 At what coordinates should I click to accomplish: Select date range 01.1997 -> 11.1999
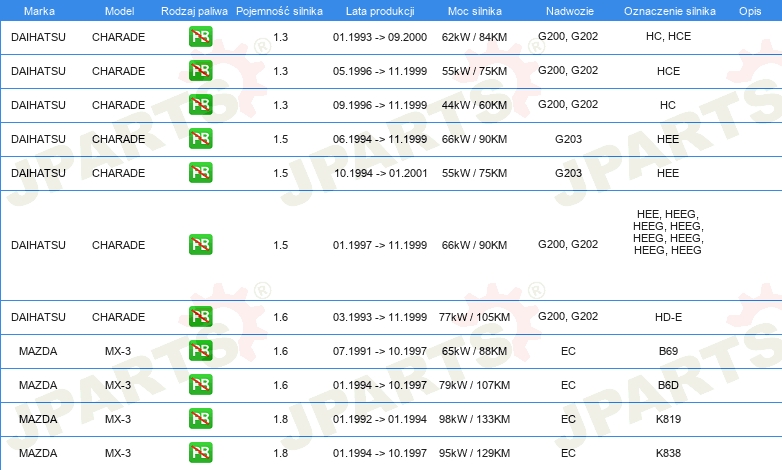tap(380, 245)
